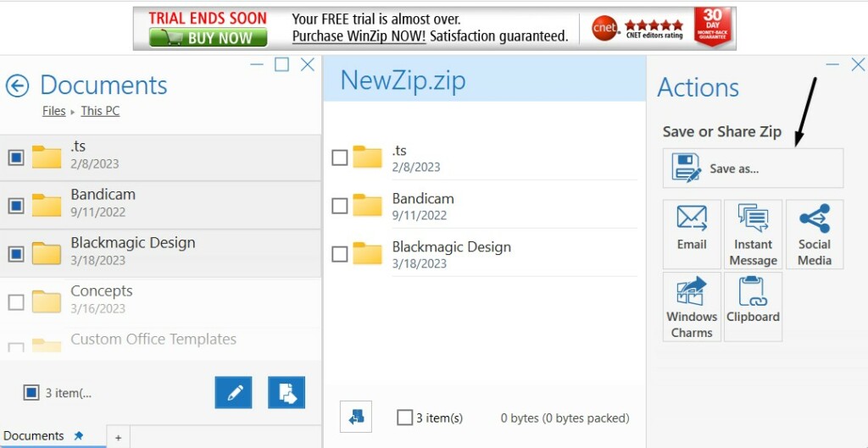Viewport: 868px width, 448px height.
Task: Go back using the Documents back arrow
Action: point(18,86)
